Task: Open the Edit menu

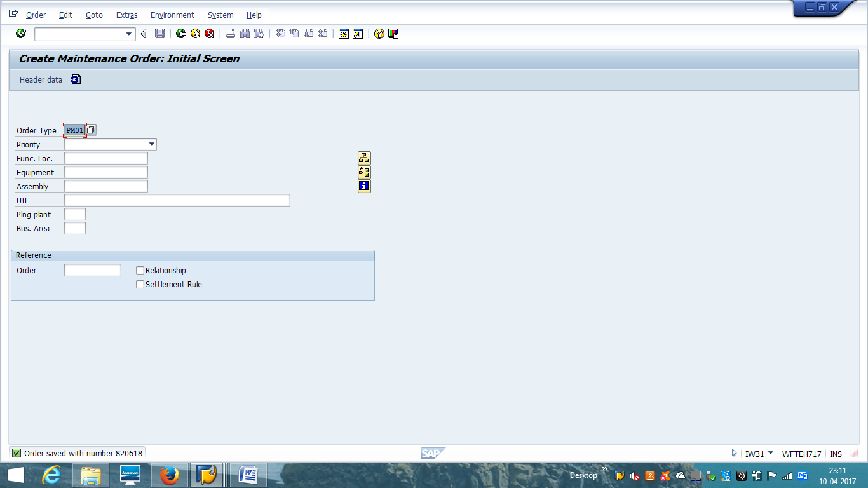Action: [x=65, y=15]
